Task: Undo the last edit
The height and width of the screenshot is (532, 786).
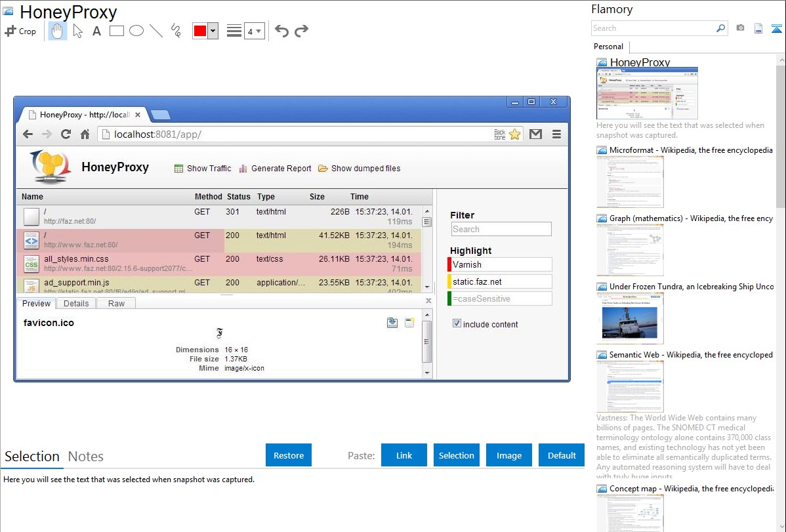Action: pos(281,31)
